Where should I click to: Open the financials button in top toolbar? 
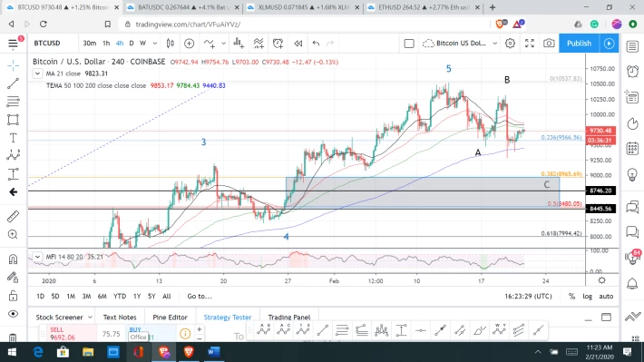[239, 44]
